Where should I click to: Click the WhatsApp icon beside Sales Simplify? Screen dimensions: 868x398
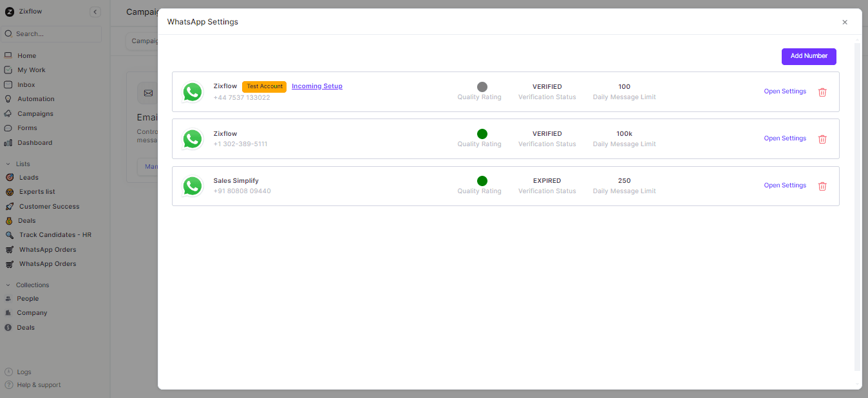pyautogui.click(x=193, y=185)
